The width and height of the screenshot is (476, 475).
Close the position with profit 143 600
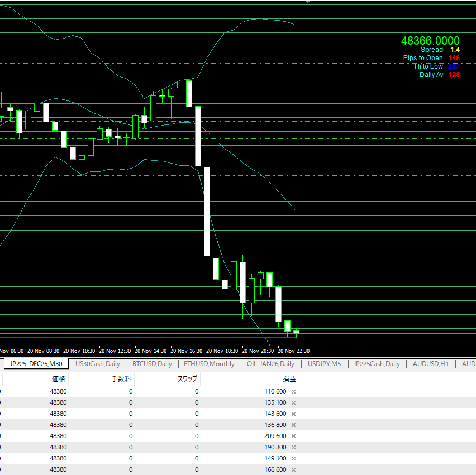point(293,414)
